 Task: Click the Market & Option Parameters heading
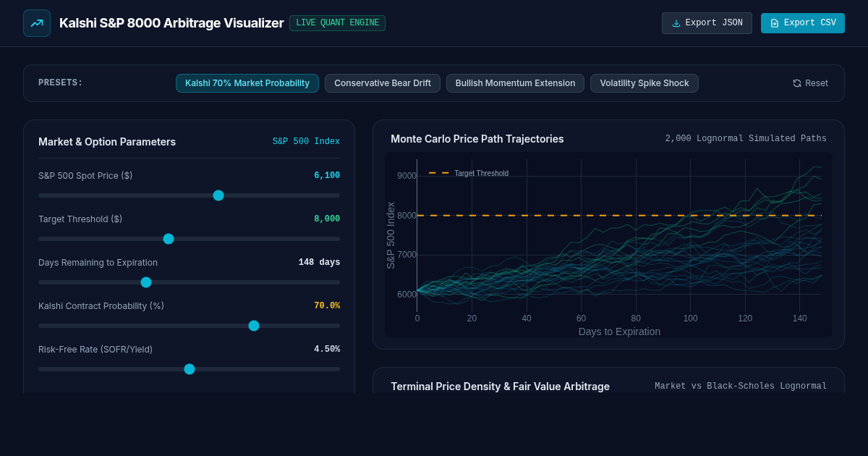point(107,142)
